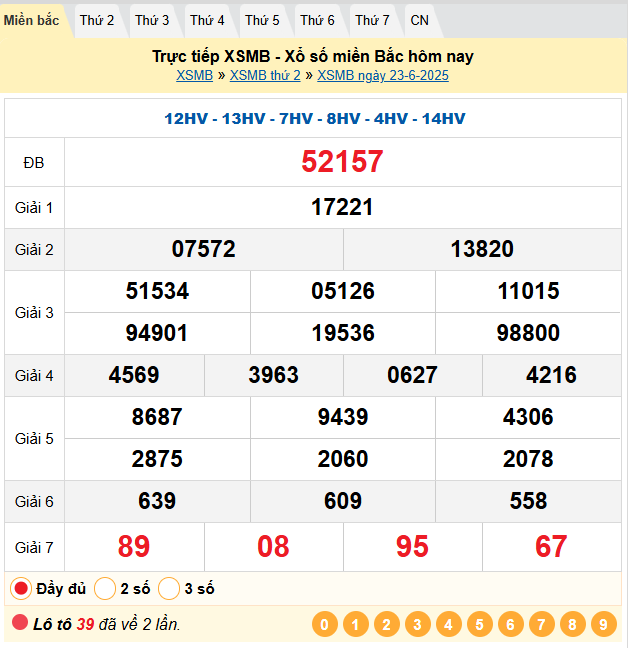
Task: Switch to the Thứ 6 tab
Action: (x=317, y=20)
